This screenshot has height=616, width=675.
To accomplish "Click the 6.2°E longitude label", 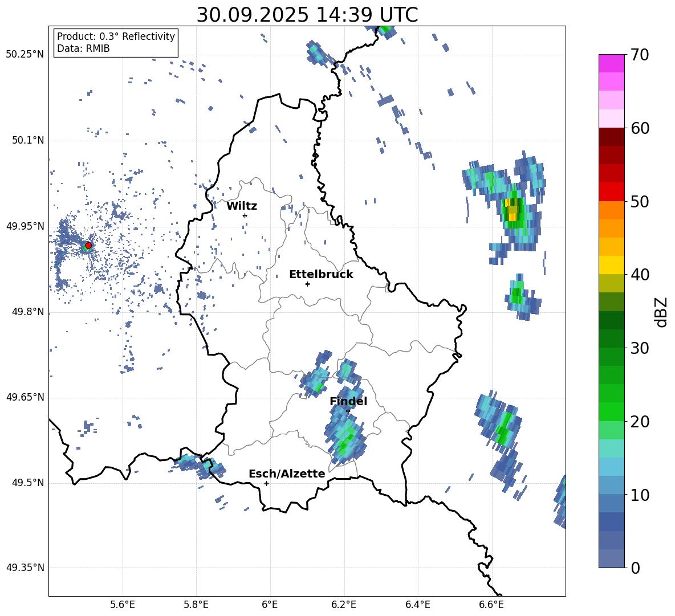I will point(344,605).
